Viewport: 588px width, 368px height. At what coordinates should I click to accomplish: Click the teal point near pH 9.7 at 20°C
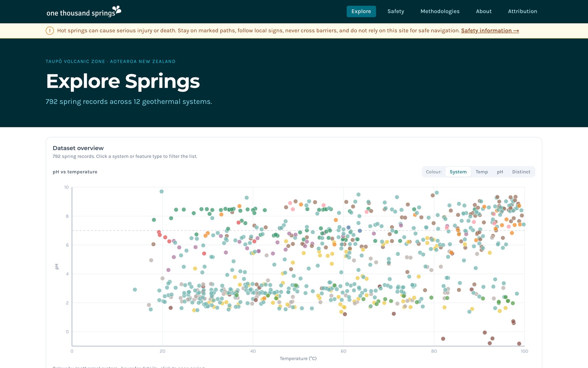161,192
